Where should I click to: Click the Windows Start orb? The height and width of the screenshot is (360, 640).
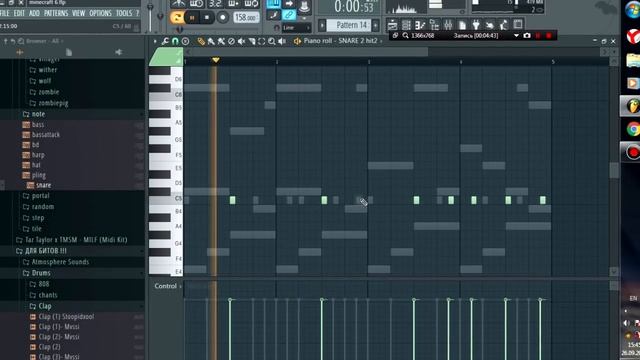coord(632,10)
